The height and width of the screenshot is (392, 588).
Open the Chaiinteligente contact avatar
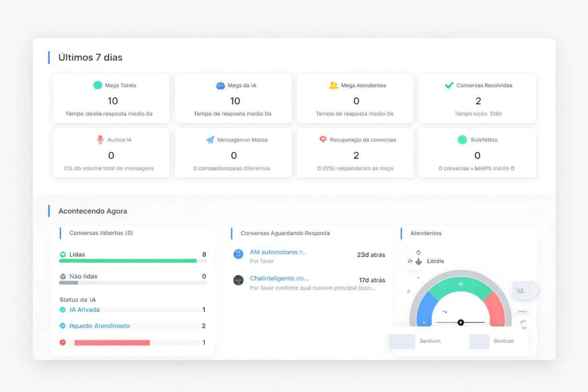[x=238, y=280]
